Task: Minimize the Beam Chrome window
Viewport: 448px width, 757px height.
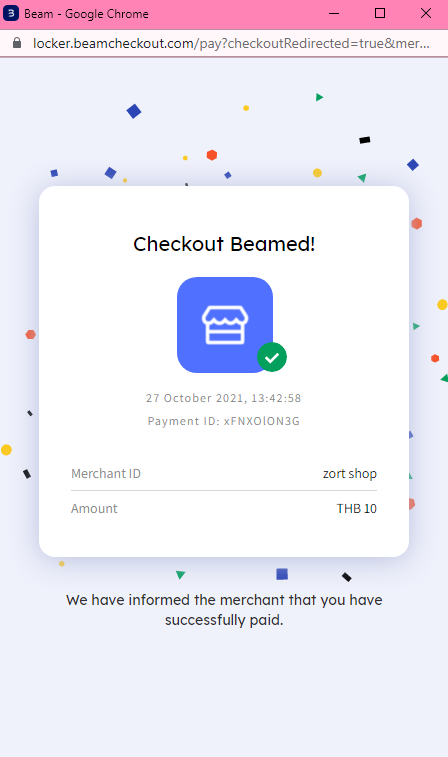Action: [x=334, y=13]
